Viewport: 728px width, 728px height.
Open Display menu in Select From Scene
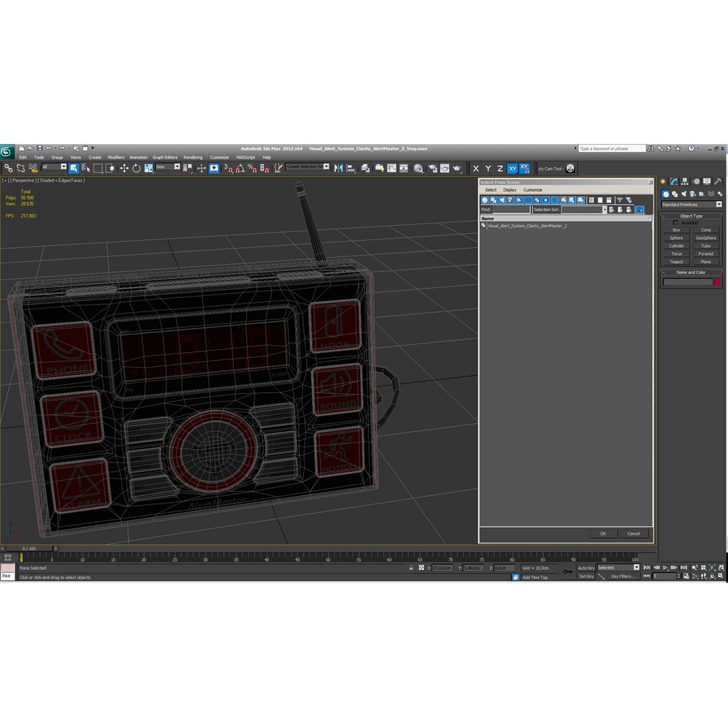click(510, 190)
